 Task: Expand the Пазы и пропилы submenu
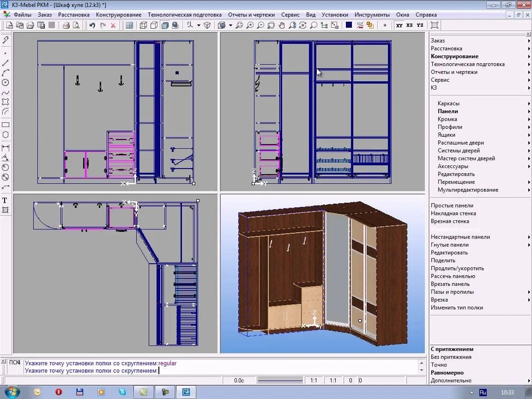[480, 292]
